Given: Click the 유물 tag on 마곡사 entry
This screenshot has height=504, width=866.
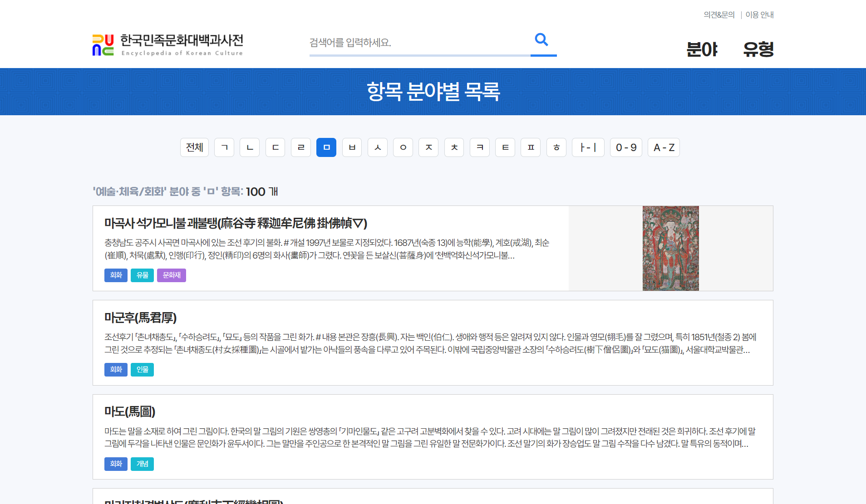Looking at the screenshot, I should (x=142, y=275).
